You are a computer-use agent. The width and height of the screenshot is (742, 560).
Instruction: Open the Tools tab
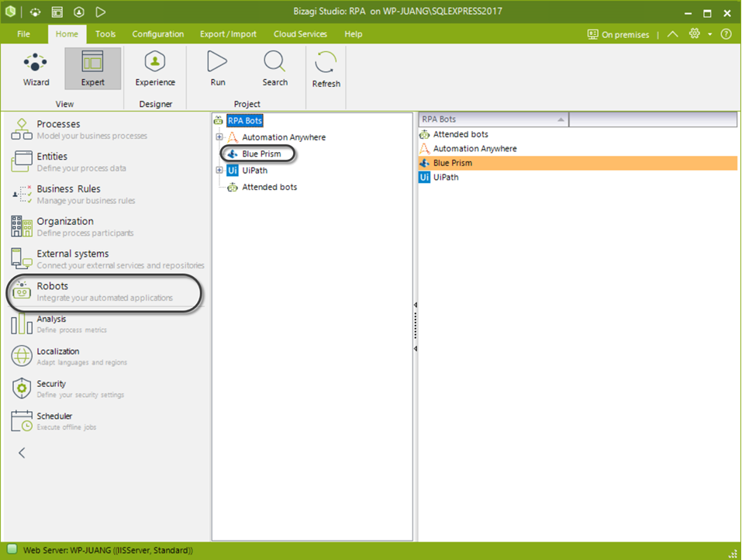click(105, 34)
